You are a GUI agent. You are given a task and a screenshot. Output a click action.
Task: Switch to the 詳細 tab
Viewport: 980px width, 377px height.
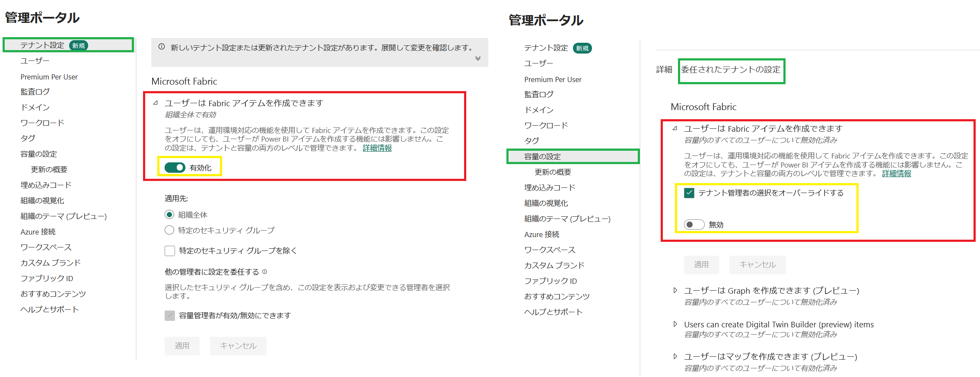pyautogui.click(x=664, y=70)
